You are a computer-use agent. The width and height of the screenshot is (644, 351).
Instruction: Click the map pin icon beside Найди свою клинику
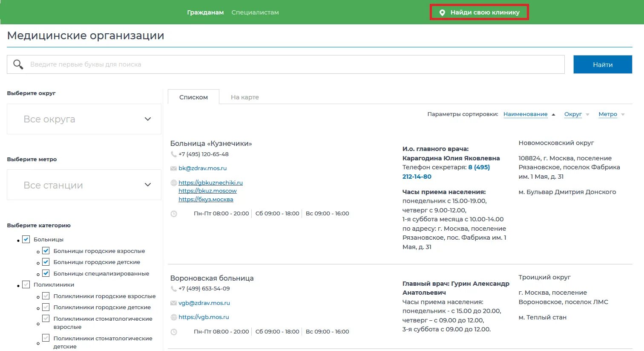442,13
